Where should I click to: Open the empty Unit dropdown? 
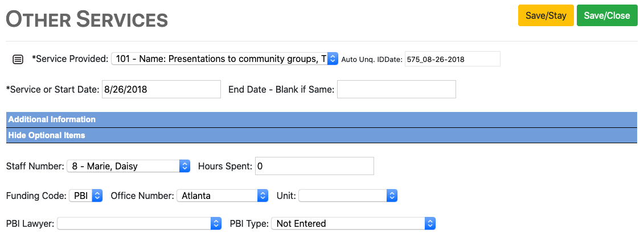pos(347,196)
